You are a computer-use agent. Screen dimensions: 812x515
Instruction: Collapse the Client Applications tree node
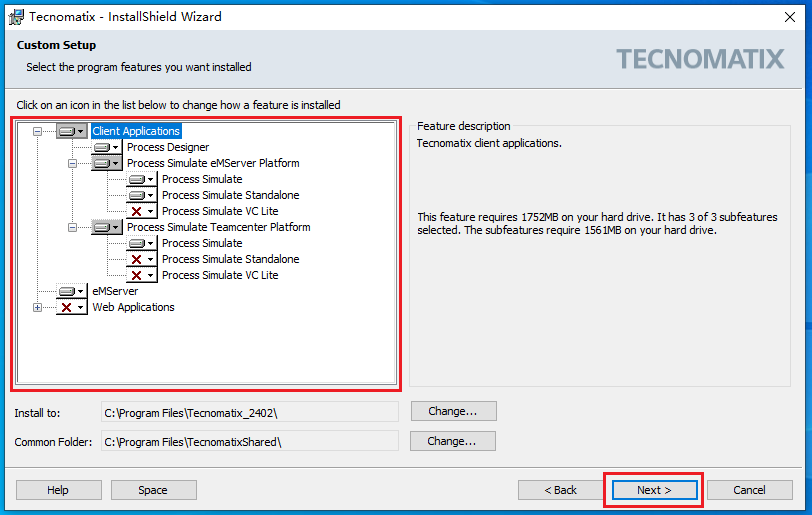click(x=37, y=131)
